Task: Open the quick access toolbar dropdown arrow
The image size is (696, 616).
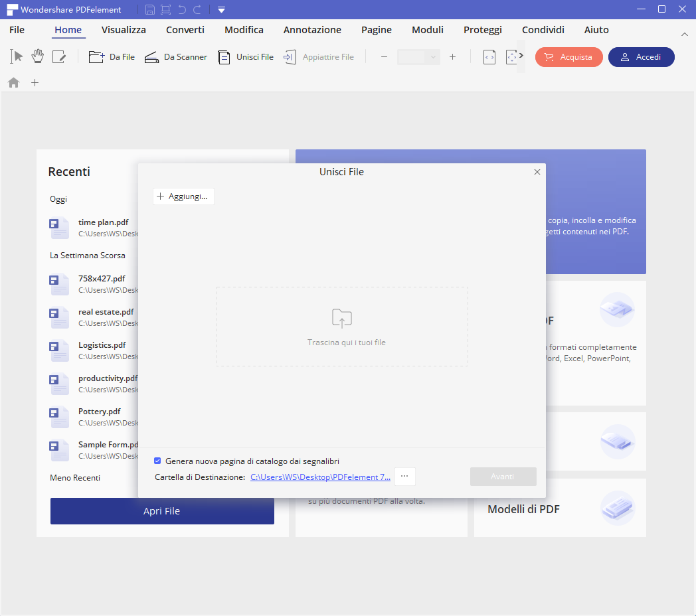Action: [x=221, y=9]
